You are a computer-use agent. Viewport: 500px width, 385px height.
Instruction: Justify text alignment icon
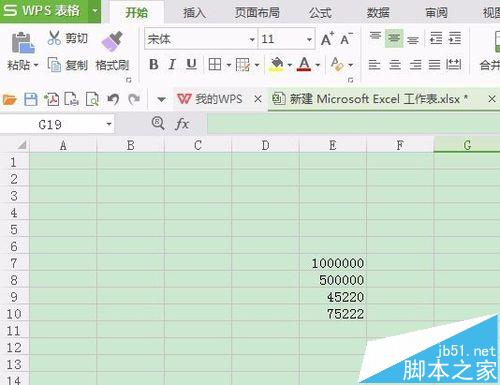434,64
